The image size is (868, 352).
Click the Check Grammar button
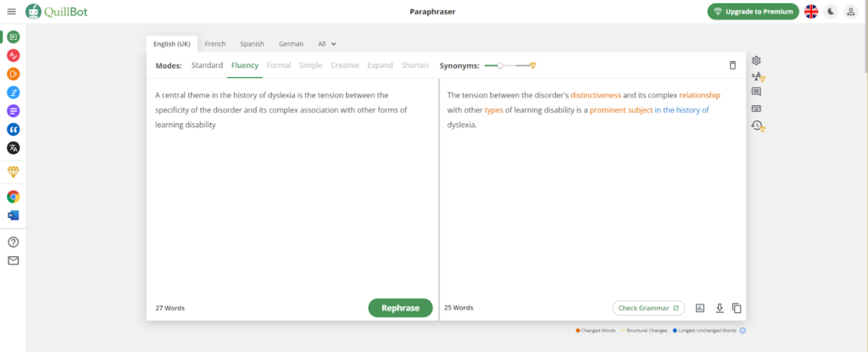pos(648,308)
